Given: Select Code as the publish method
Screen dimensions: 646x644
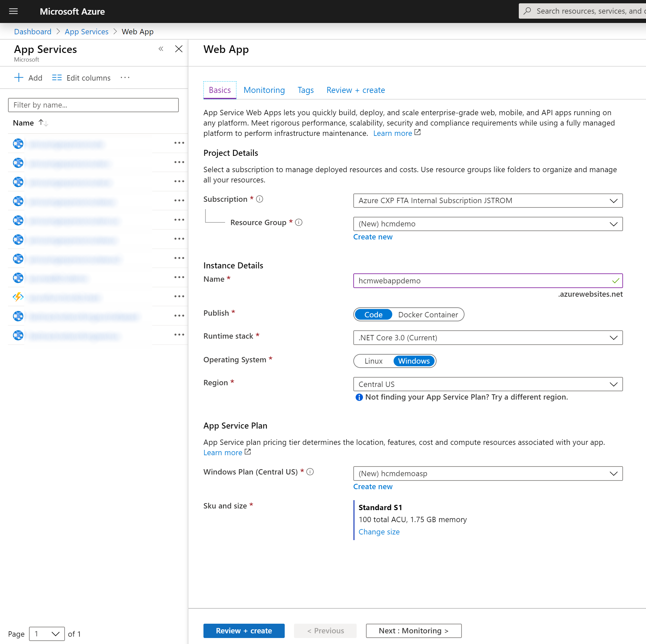Looking at the screenshot, I should 373,314.
